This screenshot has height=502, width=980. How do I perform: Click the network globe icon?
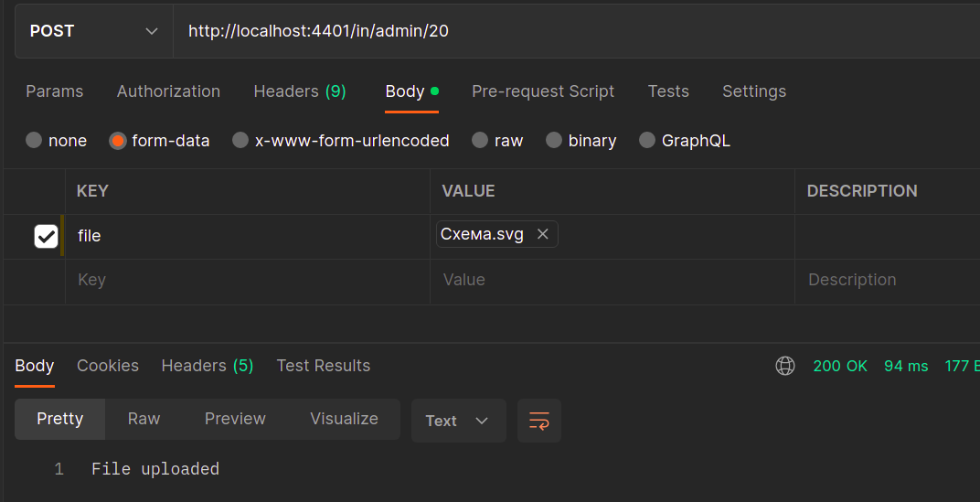tap(785, 366)
